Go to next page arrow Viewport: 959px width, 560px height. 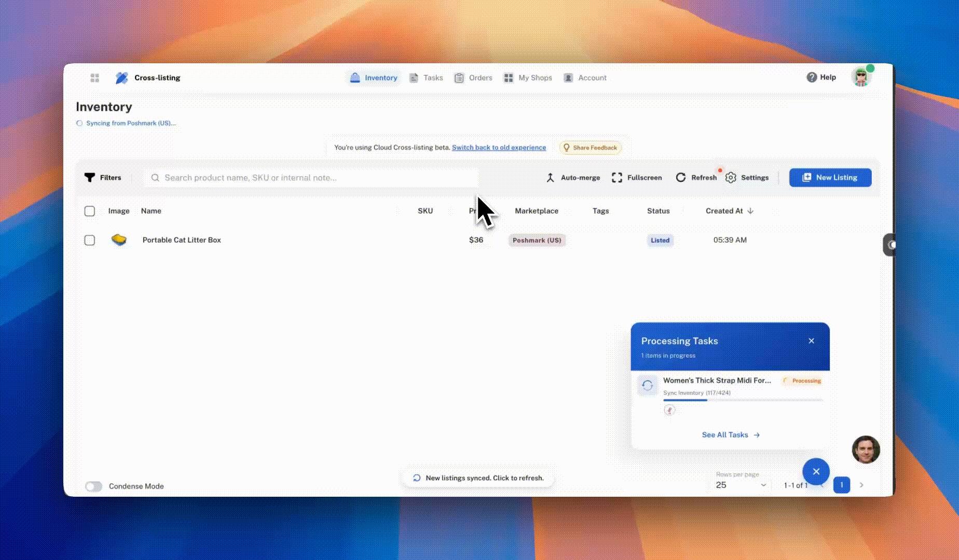pyautogui.click(x=861, y=485)
